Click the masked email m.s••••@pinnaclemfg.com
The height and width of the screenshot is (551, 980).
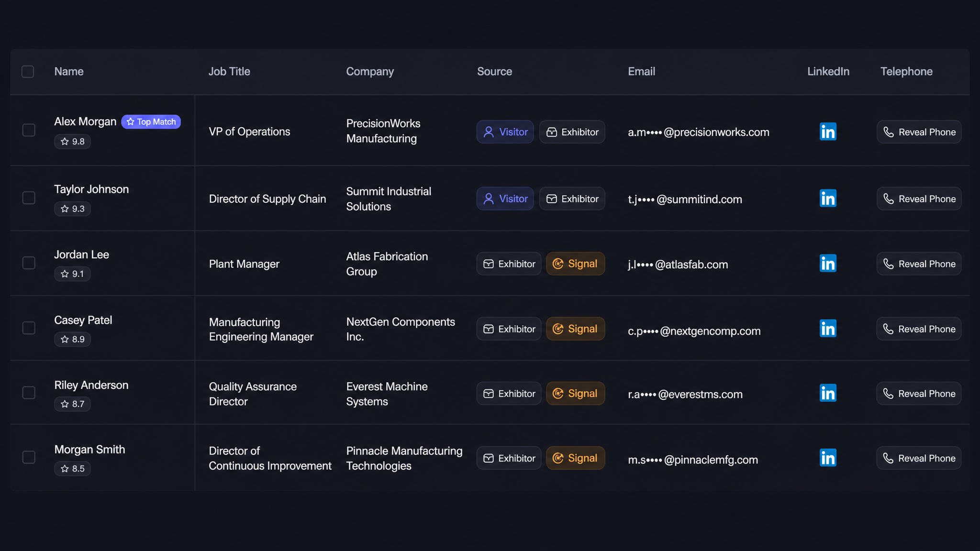[x=693, y=460]
